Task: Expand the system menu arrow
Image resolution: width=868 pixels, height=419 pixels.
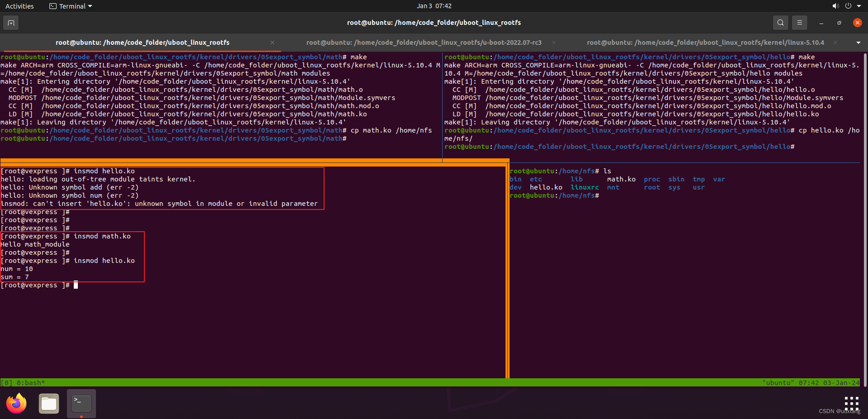Action: (859, 6)
